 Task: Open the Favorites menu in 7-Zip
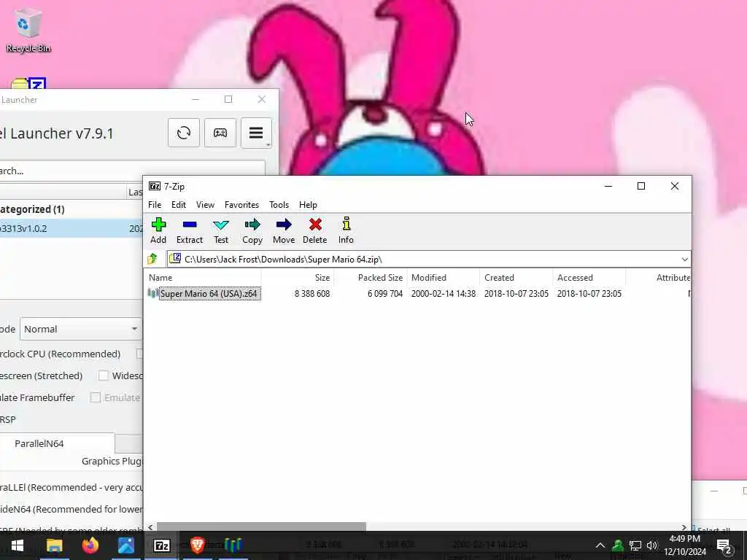(241, 205)
